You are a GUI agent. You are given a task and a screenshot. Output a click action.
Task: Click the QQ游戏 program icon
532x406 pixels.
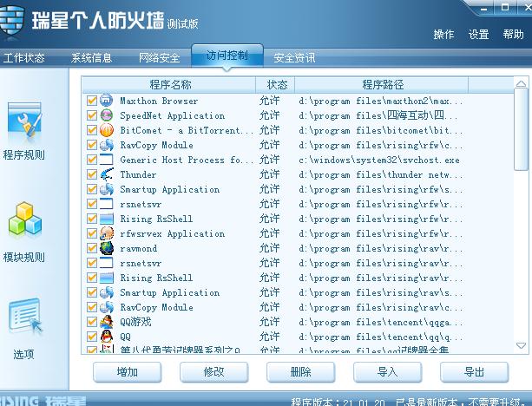(106, 322)
